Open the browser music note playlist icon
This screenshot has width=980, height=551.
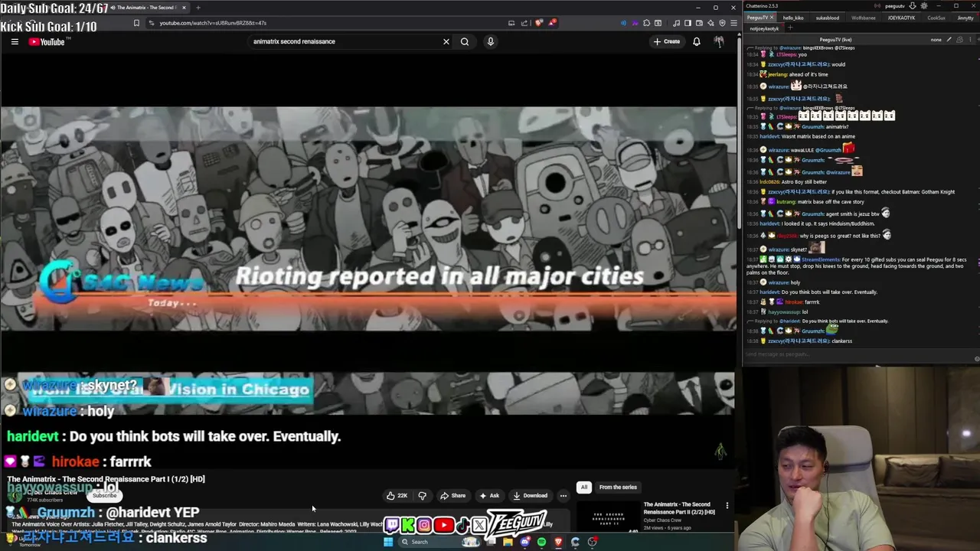(676, 23)
